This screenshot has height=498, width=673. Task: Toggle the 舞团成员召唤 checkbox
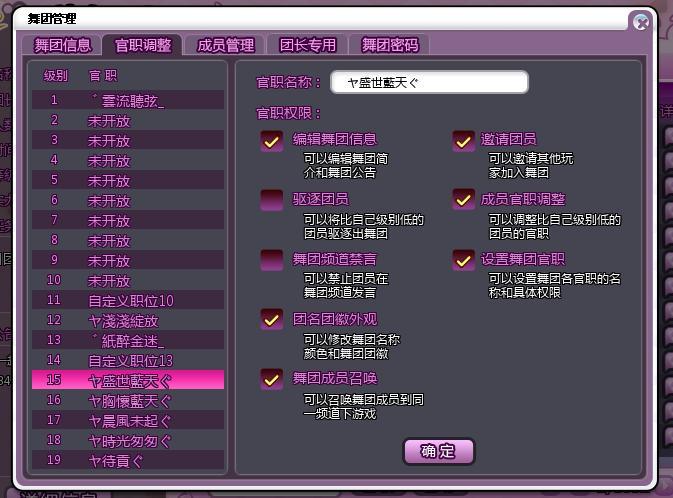(x=271, y=380)
